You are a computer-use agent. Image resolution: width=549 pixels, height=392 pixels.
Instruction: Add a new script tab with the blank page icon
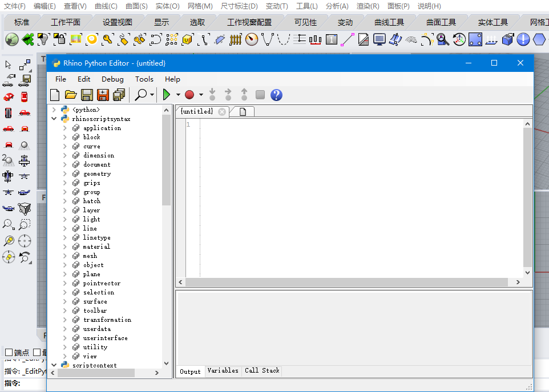point(243,112)
